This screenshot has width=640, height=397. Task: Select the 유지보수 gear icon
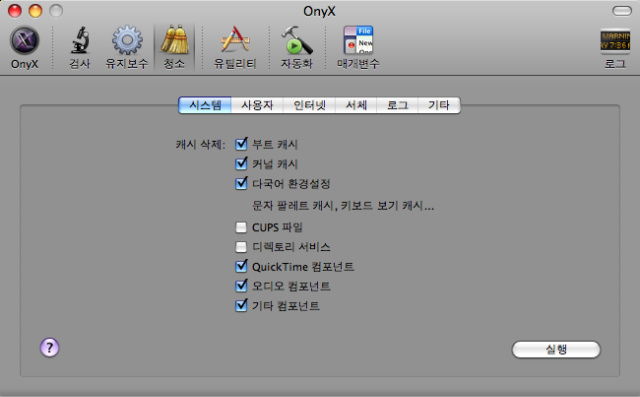pyautogui.click(x=127, y=47)
